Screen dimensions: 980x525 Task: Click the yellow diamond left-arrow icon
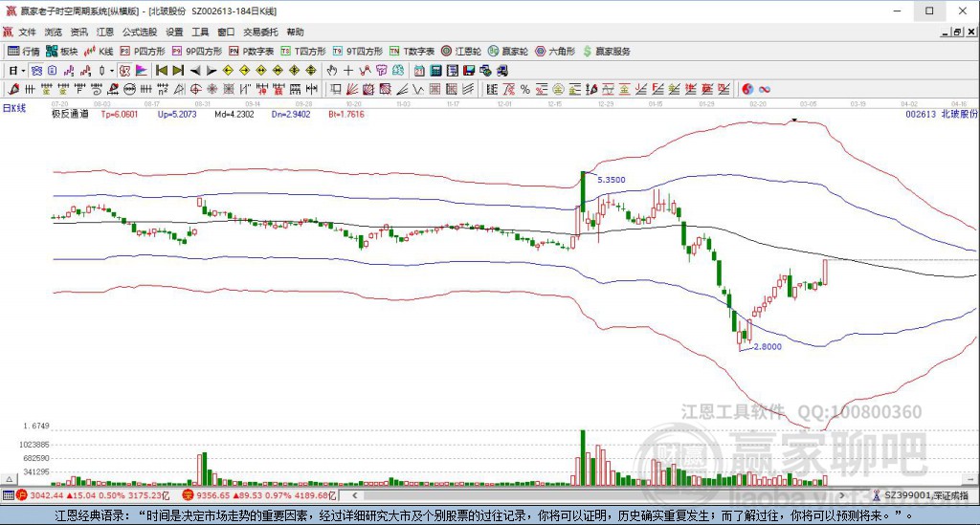(228, 70)
